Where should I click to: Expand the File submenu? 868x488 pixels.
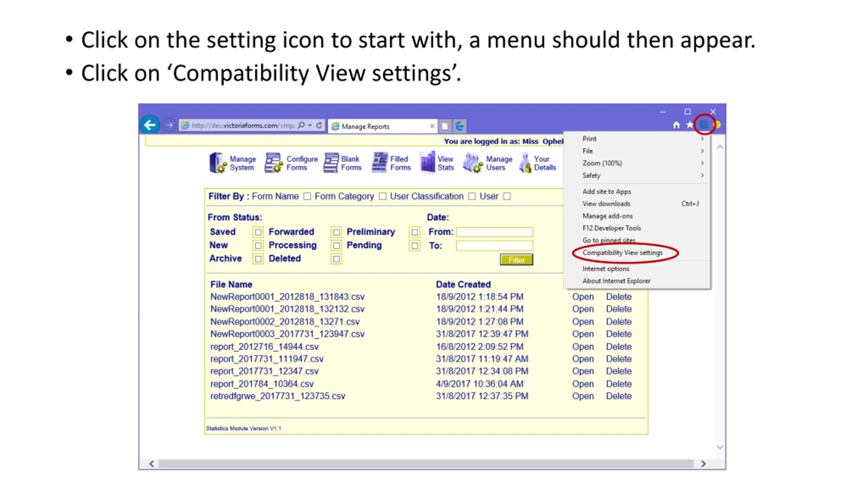tap(637, 151)
